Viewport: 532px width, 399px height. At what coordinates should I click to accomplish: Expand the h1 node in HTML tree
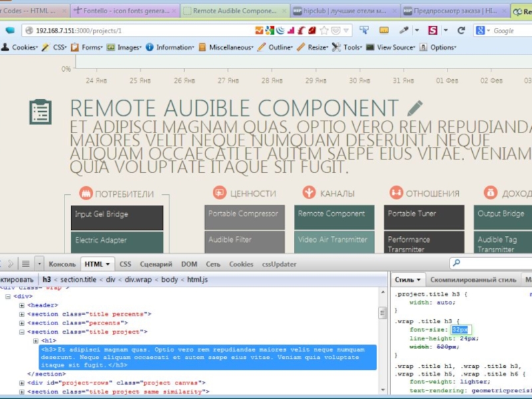pyautogui.click(x=36, y=340)
